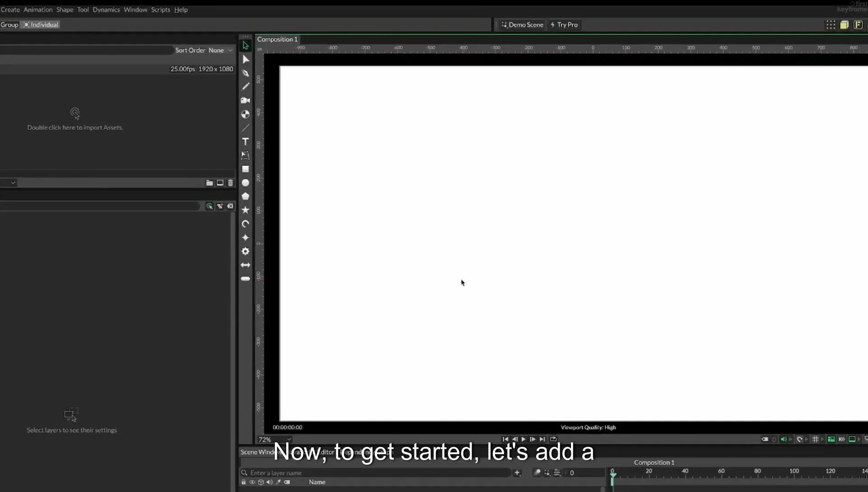Click the Demo Scene button
This screenshot has height=492, width=868.
522,25
